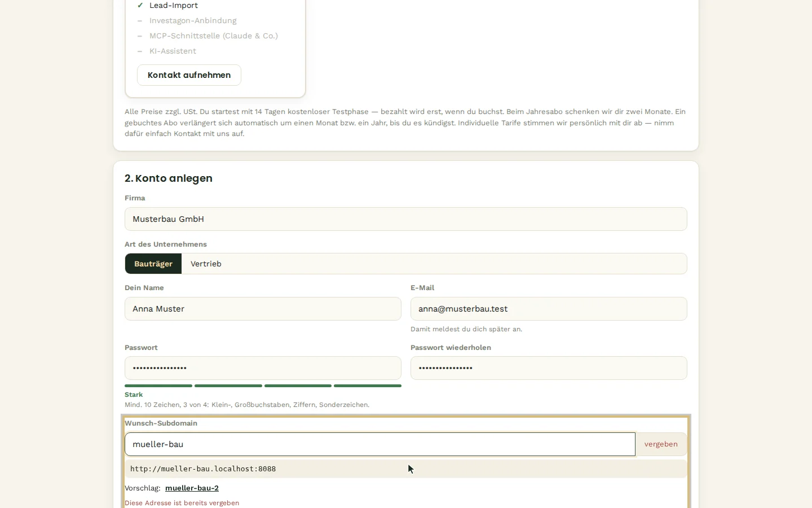The height and width of the screenshot is (508, 812).
Task: Click the green password strength bar
Action: tap(263, 386)
